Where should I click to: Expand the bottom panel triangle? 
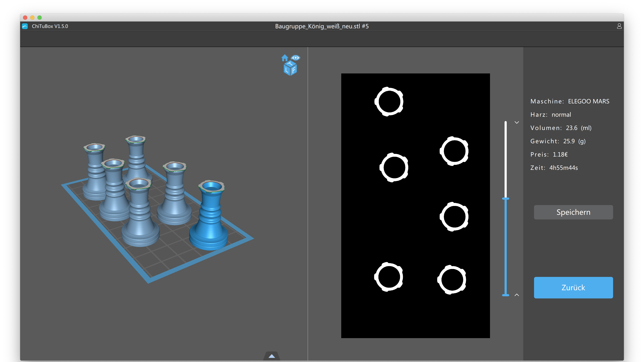(x=272, y=356)
